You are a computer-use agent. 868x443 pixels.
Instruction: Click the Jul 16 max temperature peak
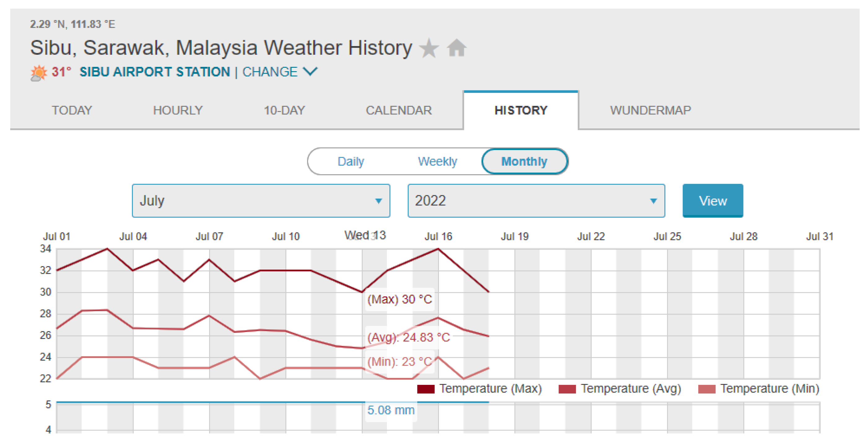click(438, 249)
